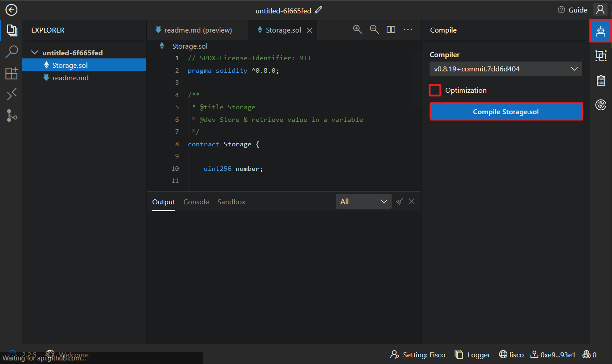612x364 pixels.
Task: Open the Source Control branch icon
Action: [12, 116]
